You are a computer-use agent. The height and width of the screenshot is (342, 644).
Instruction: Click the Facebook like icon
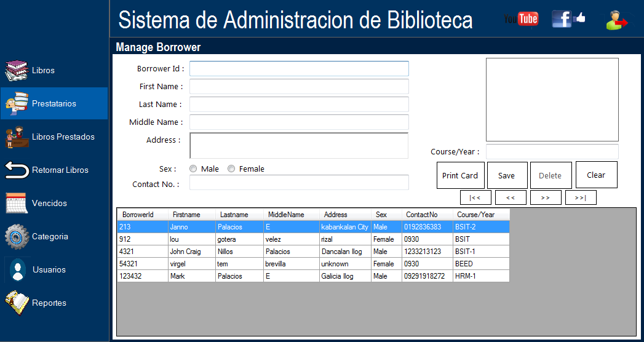568,19
